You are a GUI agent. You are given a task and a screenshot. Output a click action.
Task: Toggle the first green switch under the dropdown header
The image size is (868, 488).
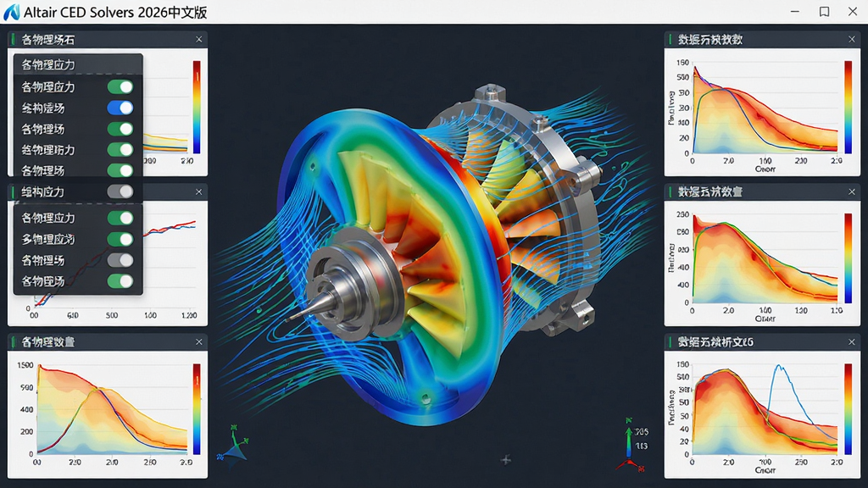[120, 87]
